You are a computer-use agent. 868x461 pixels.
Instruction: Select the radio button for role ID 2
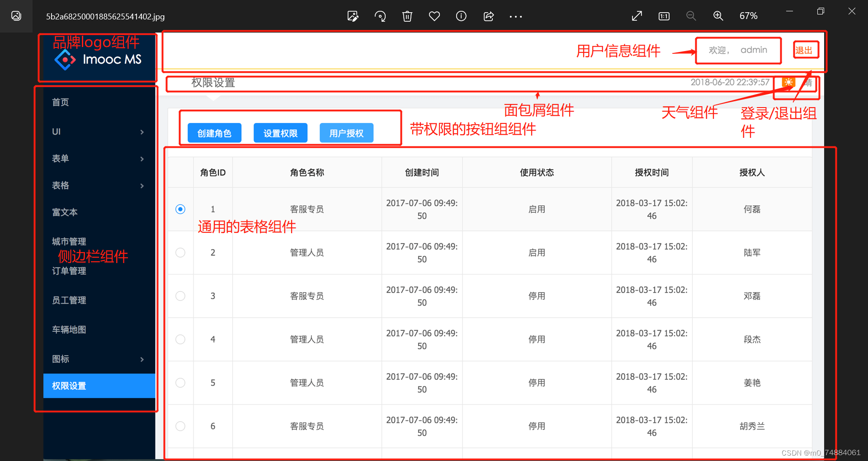(x=180, y=253)
